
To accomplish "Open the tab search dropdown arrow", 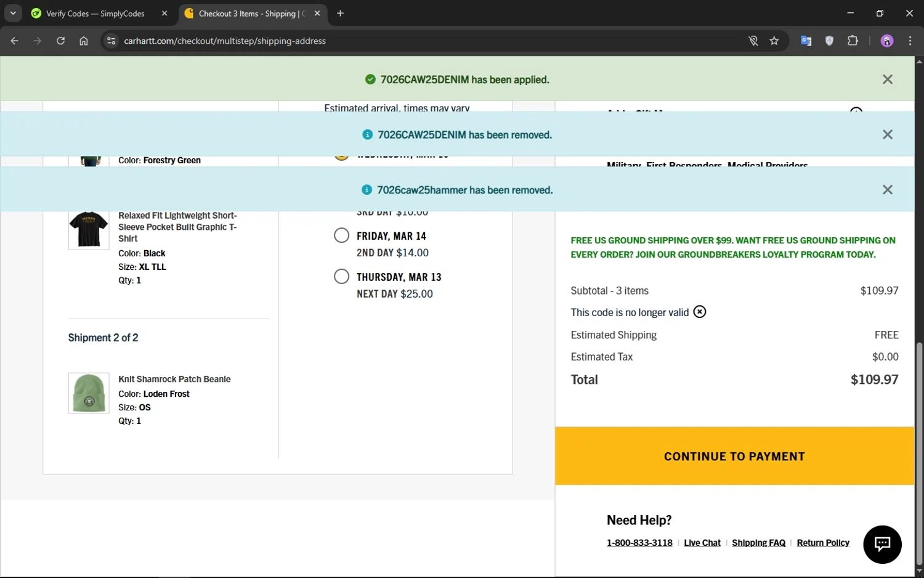I will (x=13, y=13).
